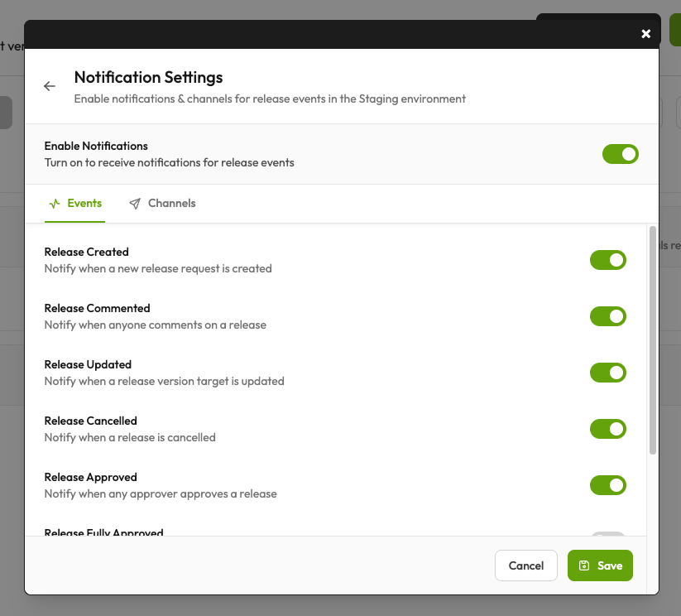Toggle Release Approved notifications
Viewport: 681px width, 616px height.
[608, 485]
